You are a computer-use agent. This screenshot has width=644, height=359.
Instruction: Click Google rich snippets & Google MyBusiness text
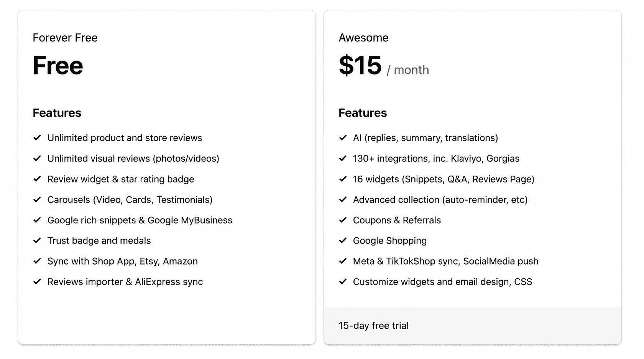click(x=140, y=220)
